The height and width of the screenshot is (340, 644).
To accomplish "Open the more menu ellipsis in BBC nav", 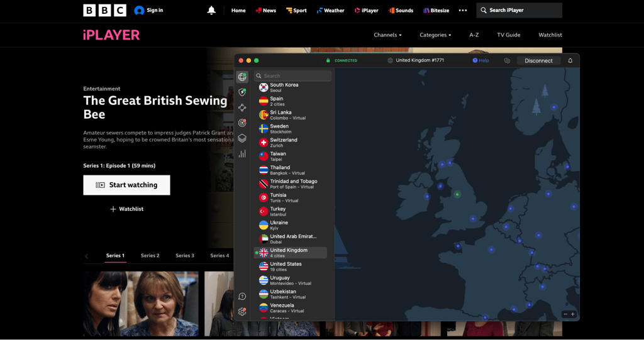I will [x=463, y=10].
